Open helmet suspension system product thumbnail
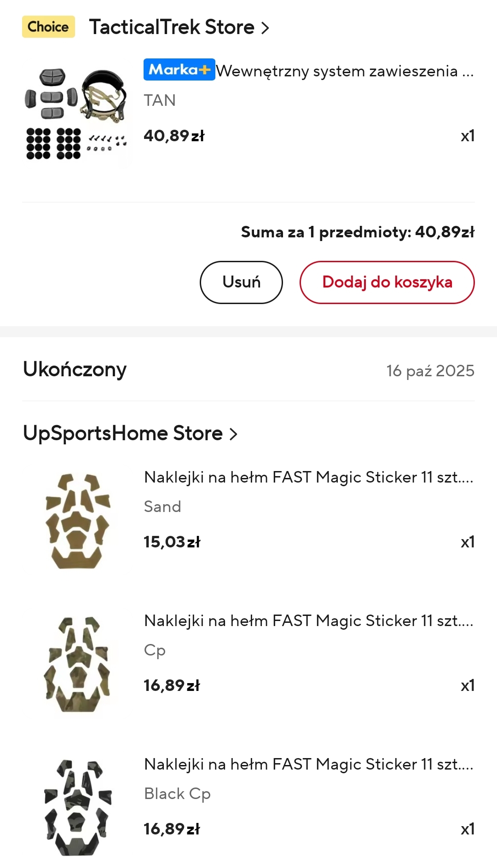 click(x=76, y=114)
